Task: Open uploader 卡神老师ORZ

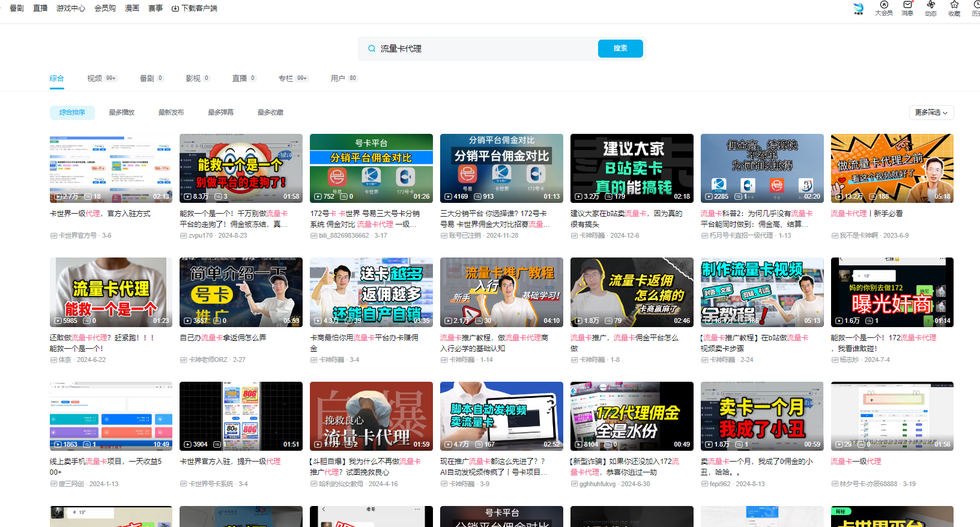Action: click(208, 360)
